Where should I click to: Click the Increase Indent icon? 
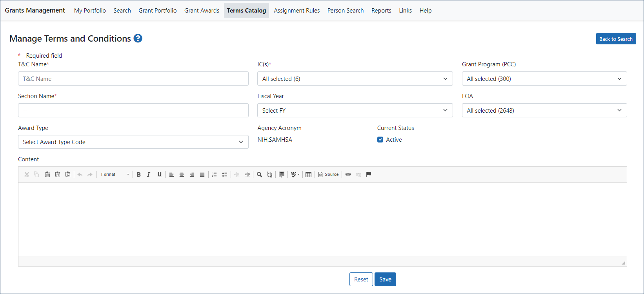coord(247,175)
